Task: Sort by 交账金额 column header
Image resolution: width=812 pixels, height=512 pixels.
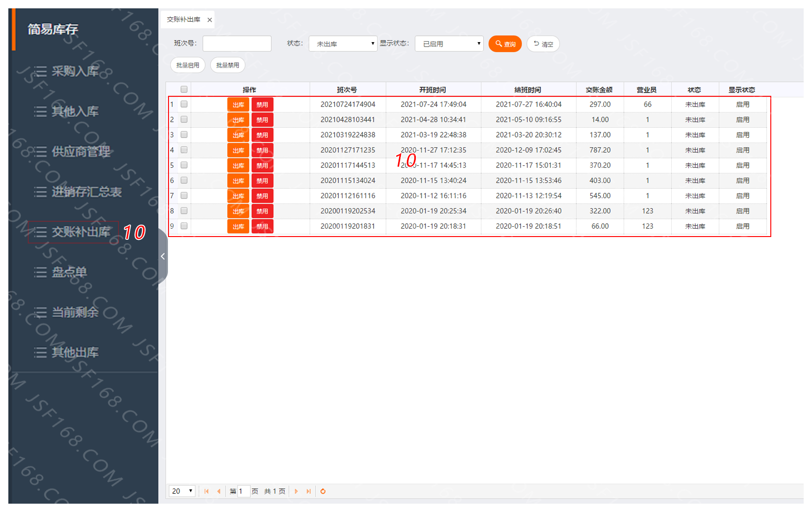Action: tap(600, 90)
